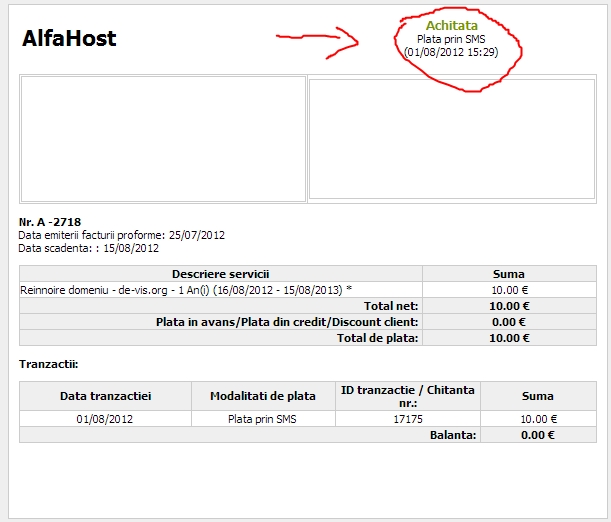Click the Plata in avans/Discount client label
Viewport: 611px width, 522px height.
287,322
